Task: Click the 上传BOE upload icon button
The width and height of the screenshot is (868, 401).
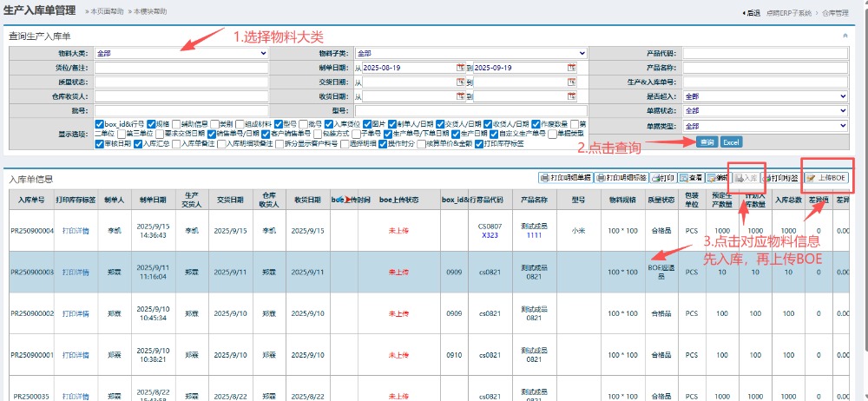Action: pos(825,177)
